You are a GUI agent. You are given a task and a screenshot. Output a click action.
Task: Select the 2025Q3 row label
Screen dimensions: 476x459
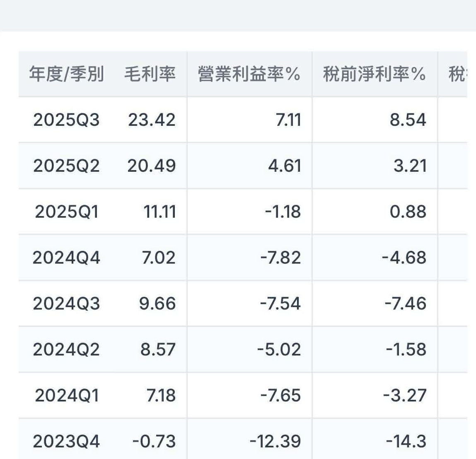[x=66, y=120]
